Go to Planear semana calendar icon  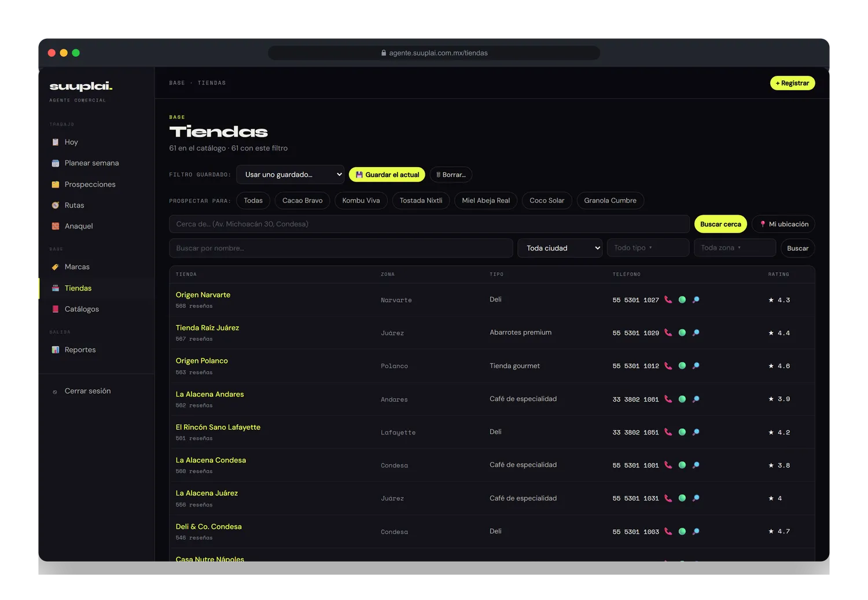56,163
